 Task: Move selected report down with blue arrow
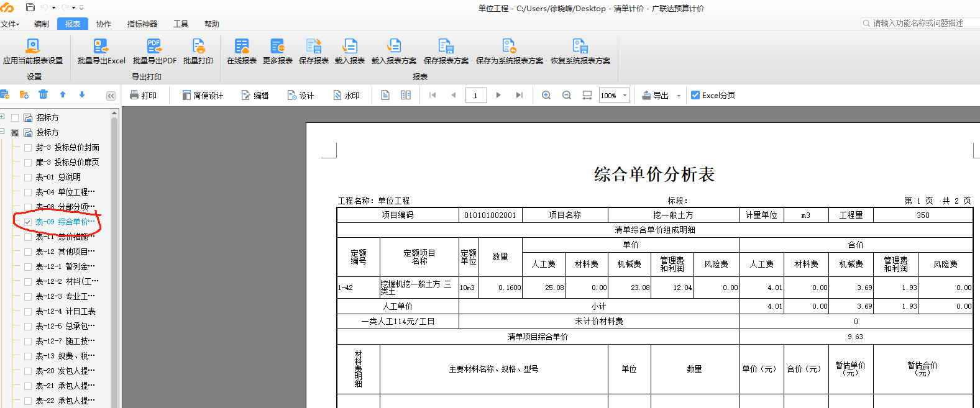[82, 94]
